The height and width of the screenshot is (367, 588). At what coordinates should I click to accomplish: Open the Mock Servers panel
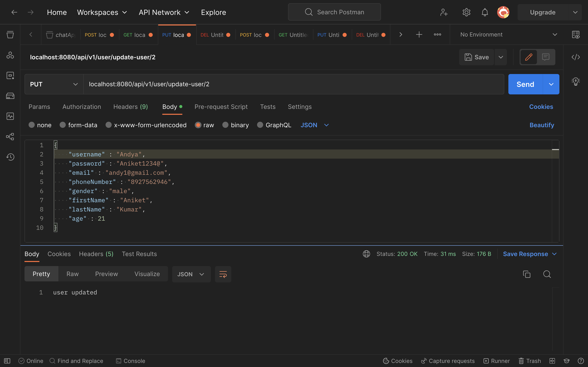coord(10,96)
